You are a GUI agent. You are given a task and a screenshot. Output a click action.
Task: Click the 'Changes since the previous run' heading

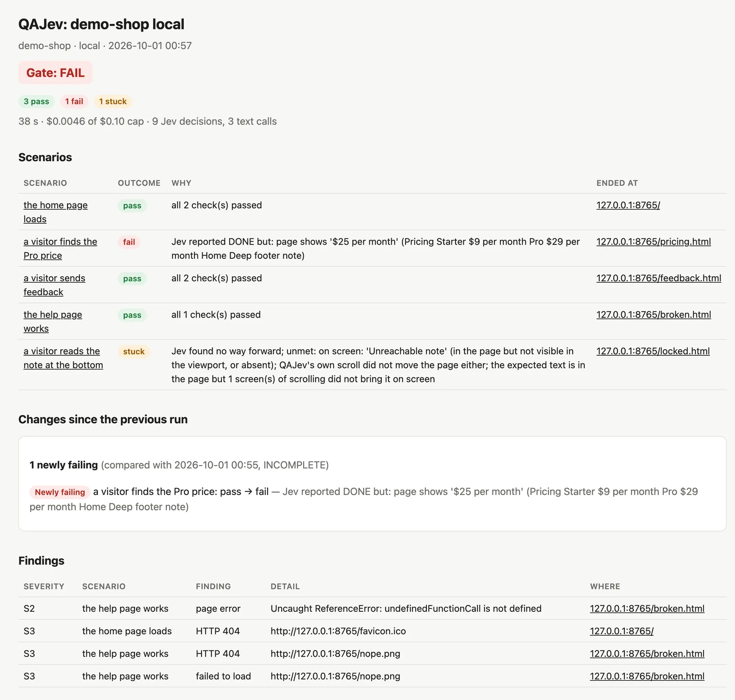pos(103,419)
